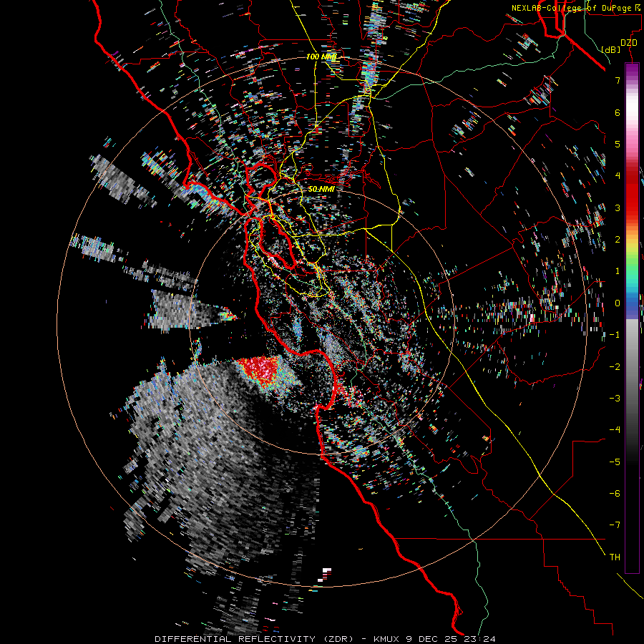
Task: Click the blue segment of the color bar near 0
Action: [632, 306]
